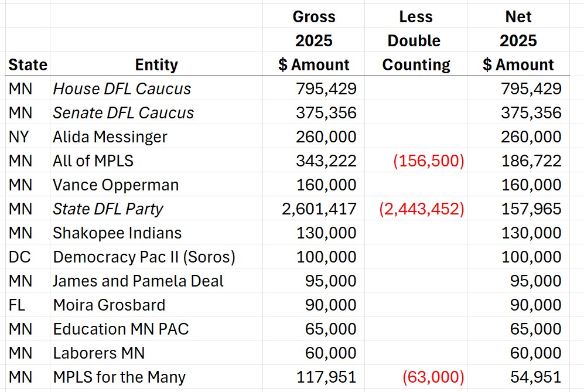Select the House DFL Caucus entity cell
This screenshot has width=584, height=392.
[x=156, y=88]
